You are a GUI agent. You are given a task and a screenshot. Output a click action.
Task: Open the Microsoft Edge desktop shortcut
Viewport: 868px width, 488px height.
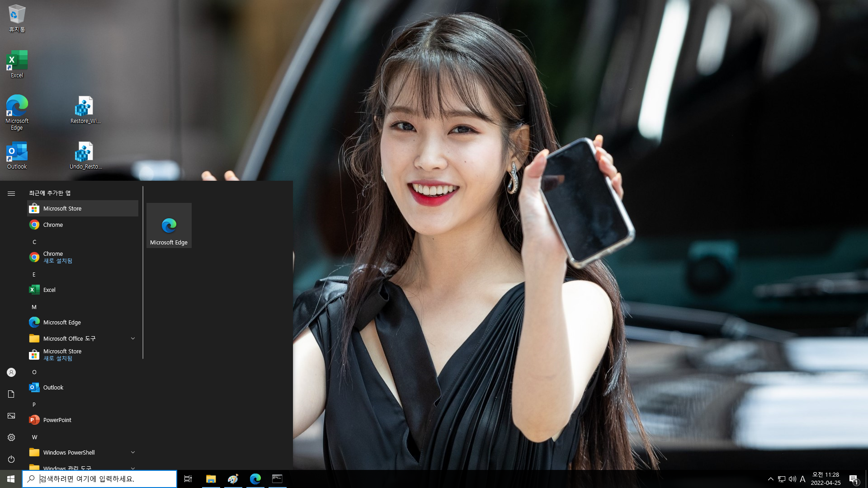(17, 113)
